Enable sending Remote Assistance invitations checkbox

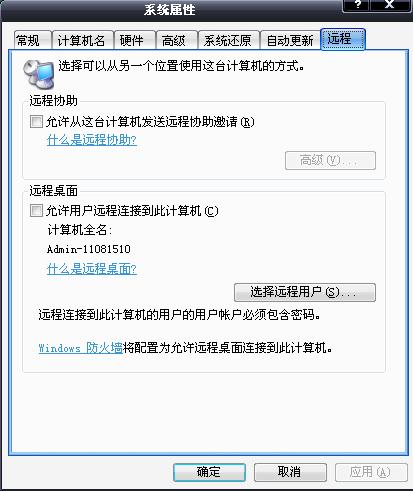(36, 122)
